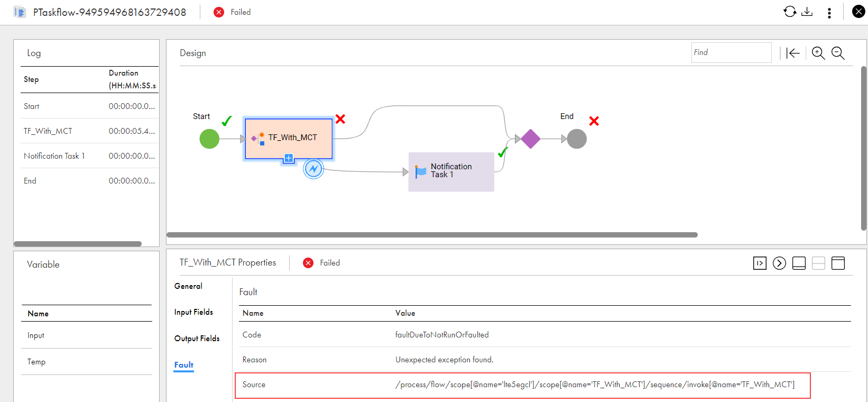The image size is (868, 402).
Task: Click the green check by Notification Task
Action: coord(503,152)
